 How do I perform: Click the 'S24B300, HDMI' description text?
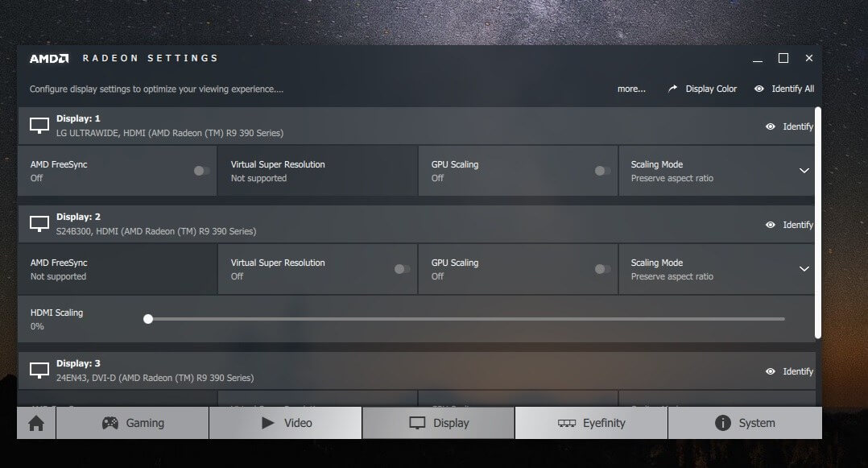(156, 231)
